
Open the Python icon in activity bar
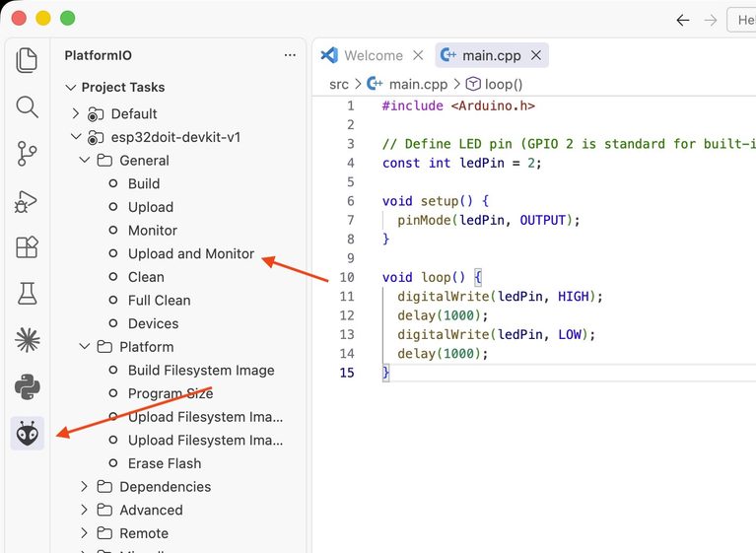click(x=28, y=386)
